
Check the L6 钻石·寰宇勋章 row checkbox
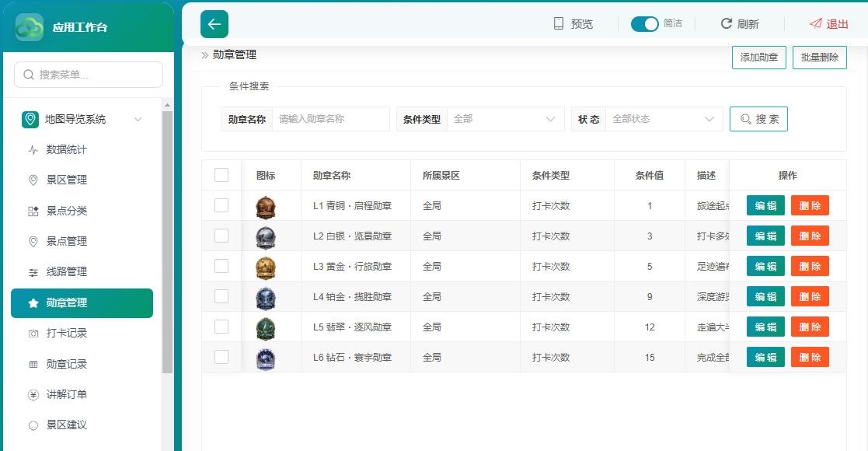coord(221,357)
